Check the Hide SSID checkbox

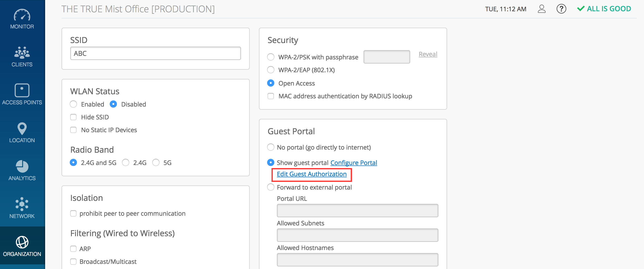[74, 117]
